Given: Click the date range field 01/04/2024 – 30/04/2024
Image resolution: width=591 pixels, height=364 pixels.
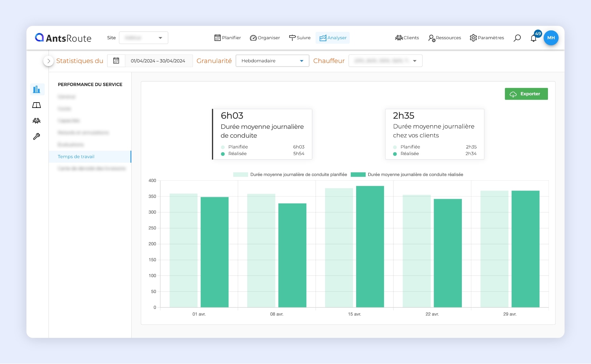Looking at the screenshot, I should pyautogui.click(x=158, y=61).
